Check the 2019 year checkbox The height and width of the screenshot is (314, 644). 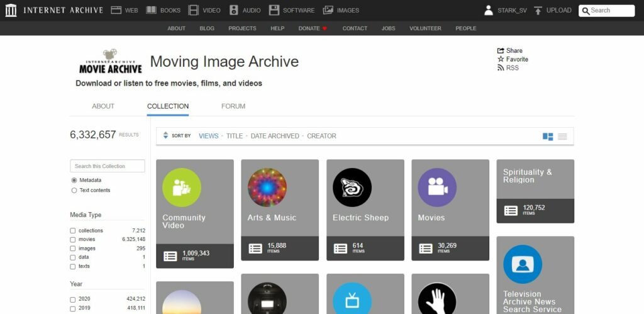pyautogui.click(x=73, y=309)
